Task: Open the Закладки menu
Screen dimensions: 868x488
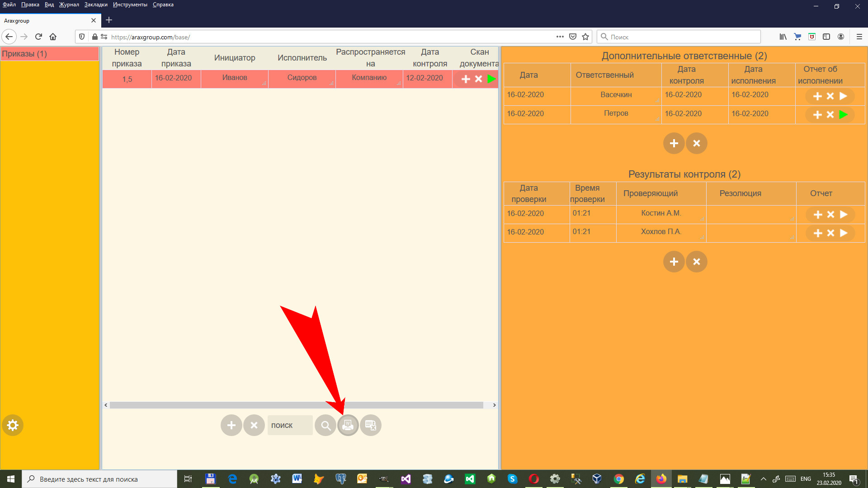Action: (96, 5)
